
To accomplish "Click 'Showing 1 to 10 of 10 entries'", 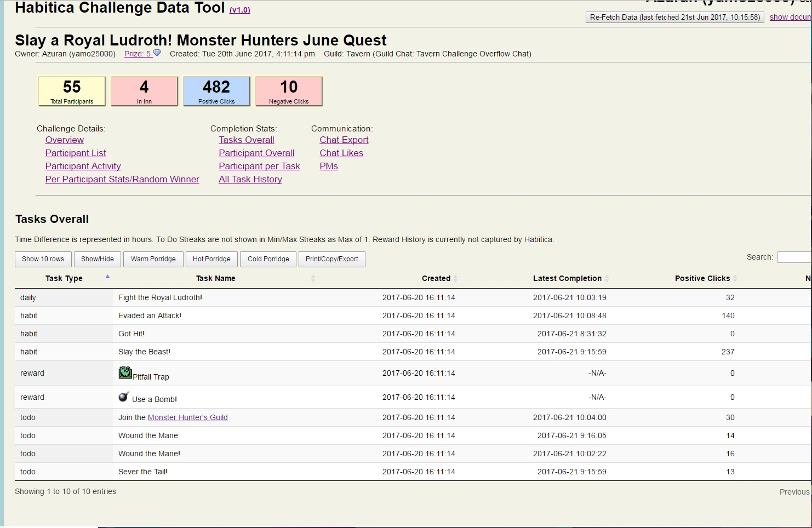I will click(x=65, y=491).
